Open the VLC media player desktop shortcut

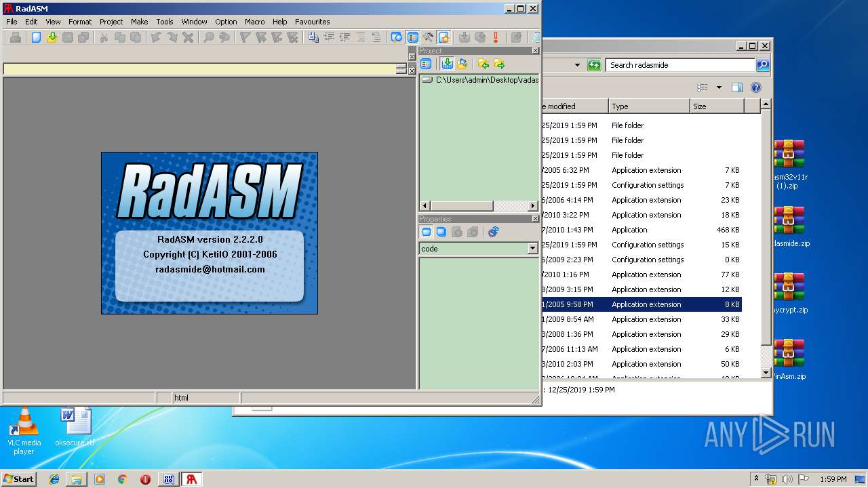point(24,430)
